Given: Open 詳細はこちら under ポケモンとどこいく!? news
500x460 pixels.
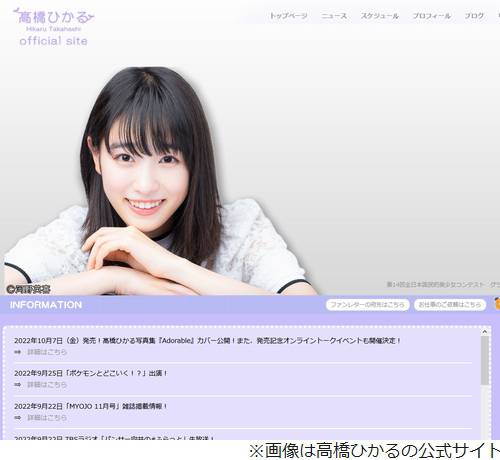Looking at the screenshot, I should coord(47,385).
